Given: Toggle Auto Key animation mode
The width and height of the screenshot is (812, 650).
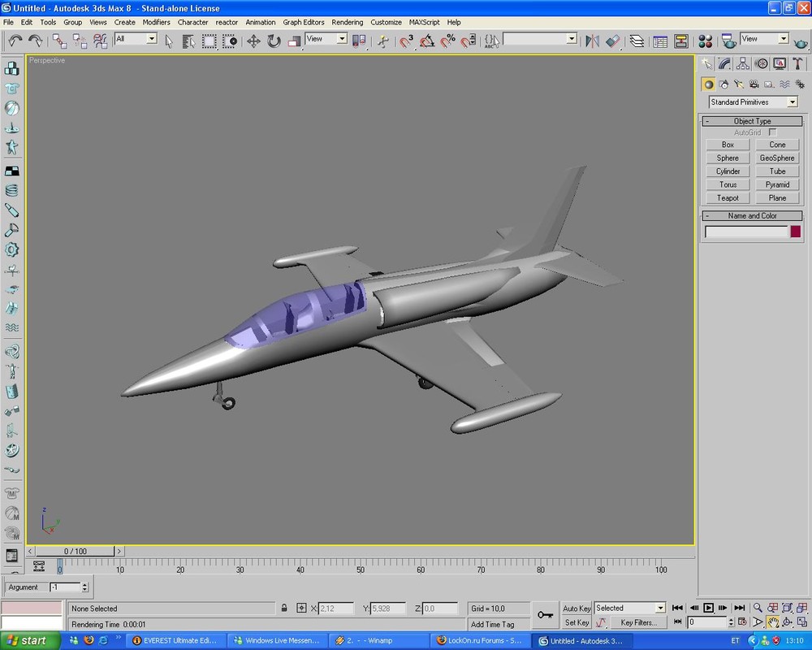Looking at the screenshot, I should pos(577,608).
